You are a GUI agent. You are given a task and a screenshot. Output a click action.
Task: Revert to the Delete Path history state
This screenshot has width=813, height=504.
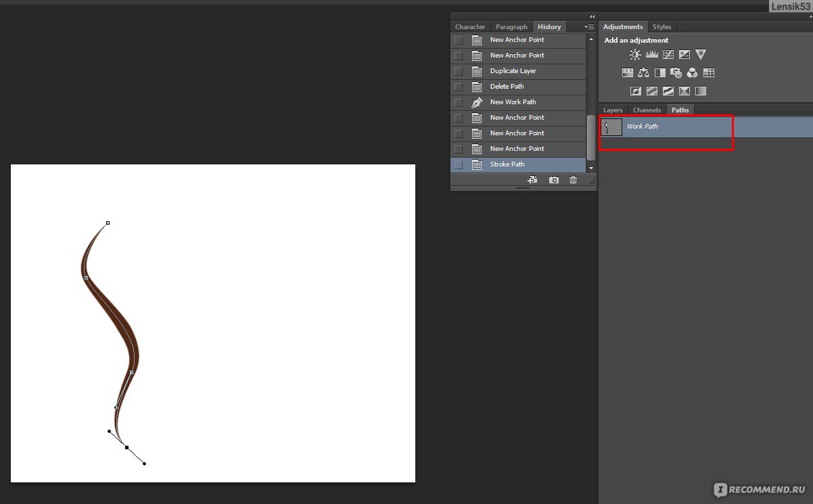[518, 87]
